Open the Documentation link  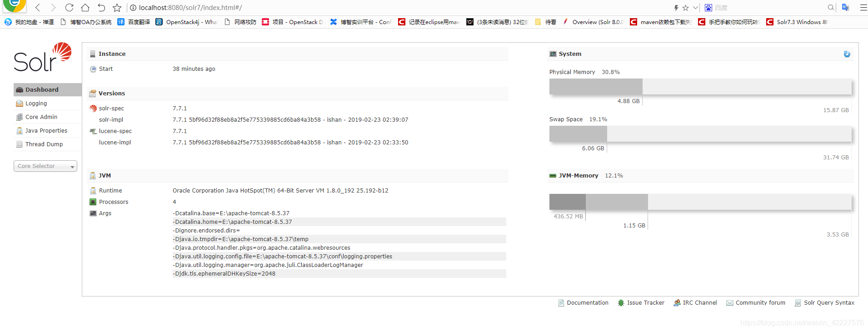click(x=583, y=303)
